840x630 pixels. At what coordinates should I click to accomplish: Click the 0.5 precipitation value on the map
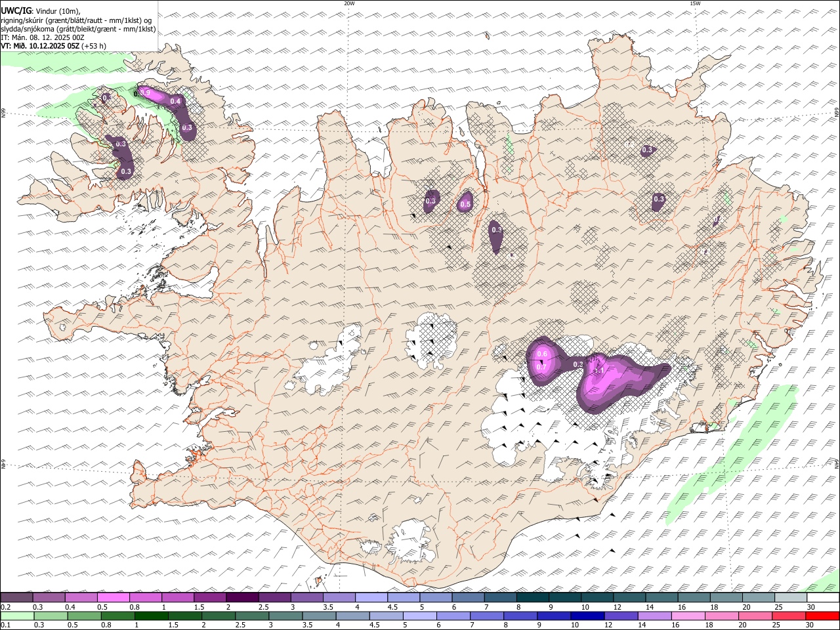[x=465, y=205]
